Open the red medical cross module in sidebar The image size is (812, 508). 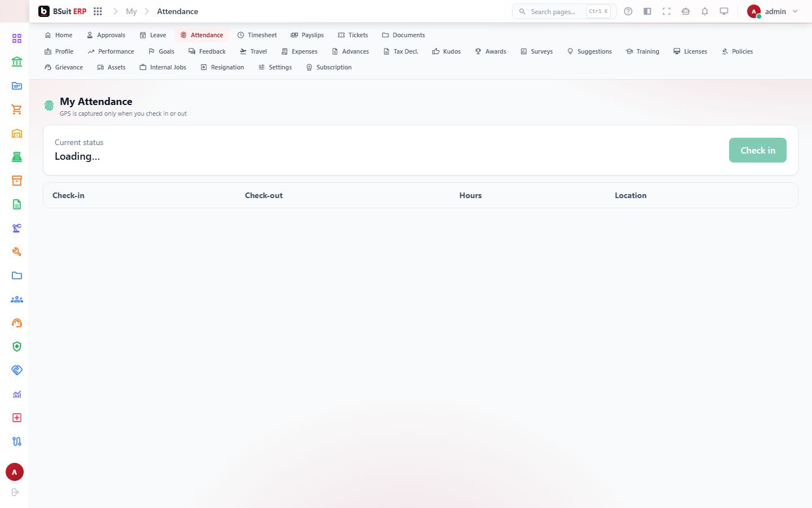pos(17,418)
